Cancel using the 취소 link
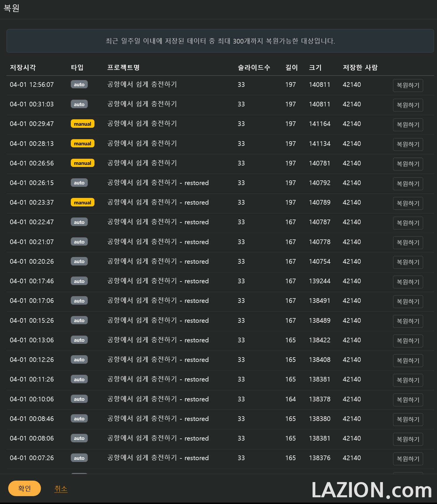This screenshot has width=437, height=504. (61, 489)
